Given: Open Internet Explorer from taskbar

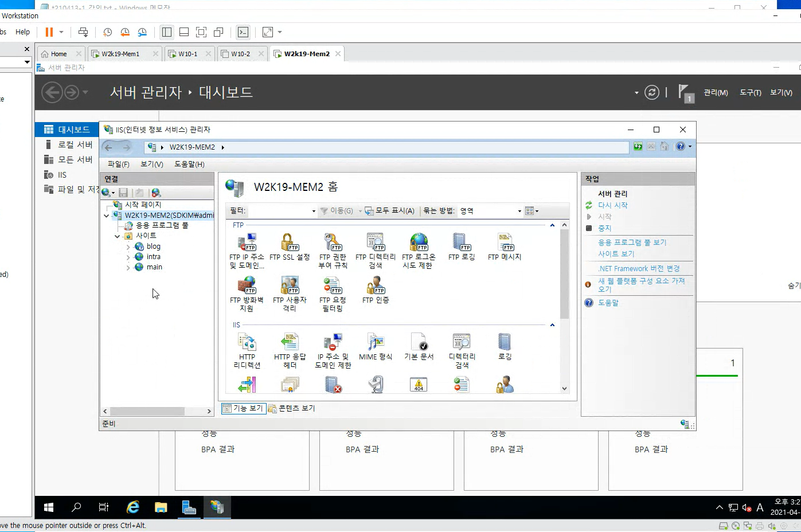Looking at the screenshot, I should point(133,507).
